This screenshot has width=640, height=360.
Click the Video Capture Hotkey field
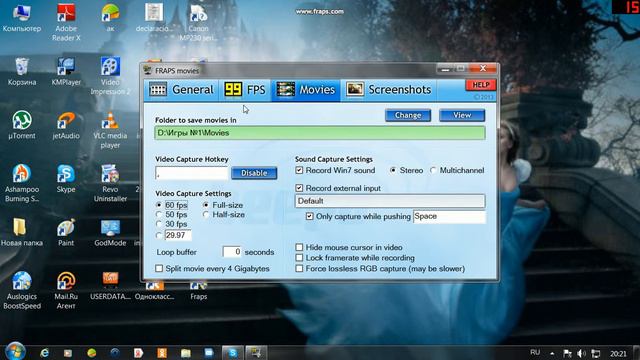(191, 173)
